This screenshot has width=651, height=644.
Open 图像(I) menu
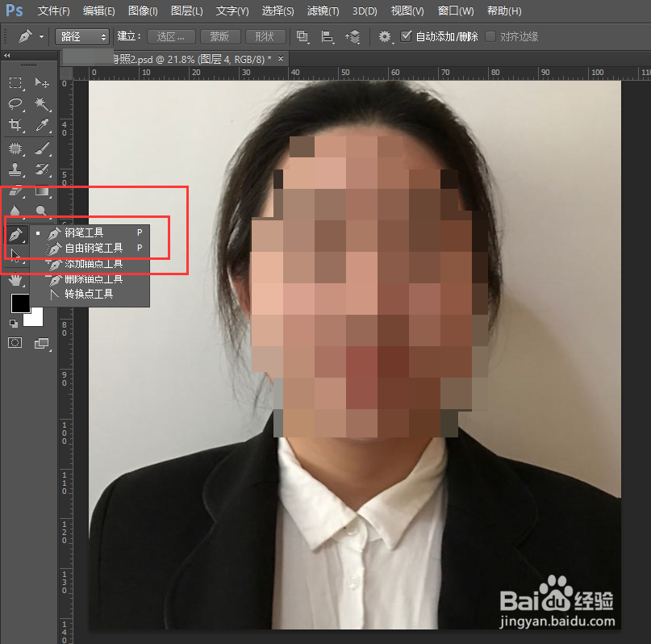143,10
